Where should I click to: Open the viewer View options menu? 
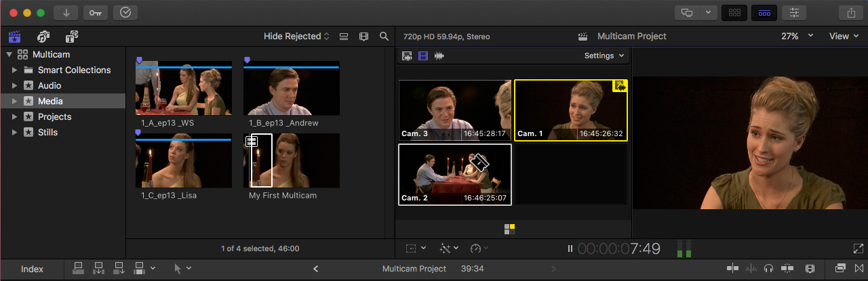point(843,37)
